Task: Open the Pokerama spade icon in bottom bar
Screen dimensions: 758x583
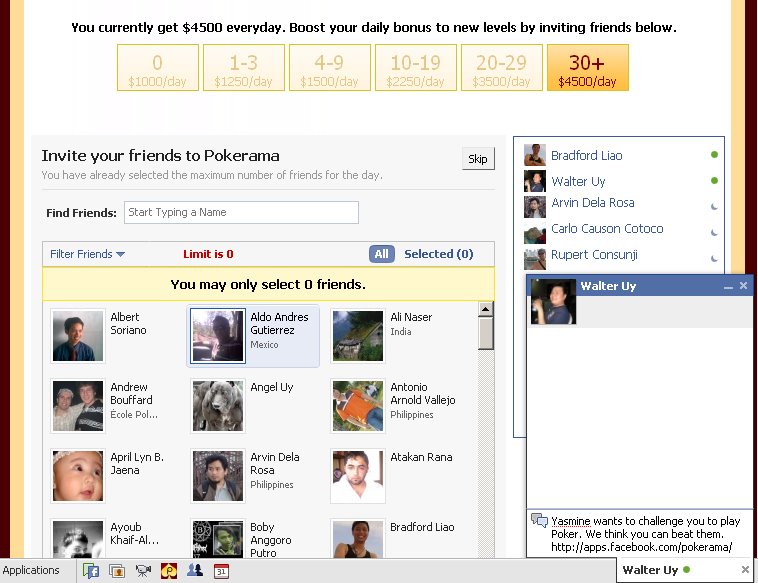Action: pyautogui.click(x=169, y=571)
